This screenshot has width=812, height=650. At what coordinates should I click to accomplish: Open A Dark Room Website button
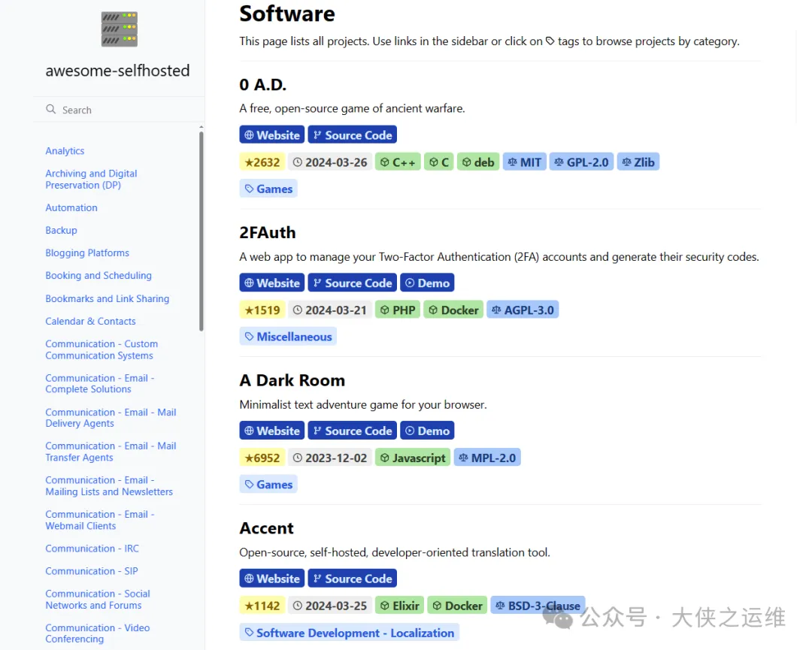[x=272, y=431]
